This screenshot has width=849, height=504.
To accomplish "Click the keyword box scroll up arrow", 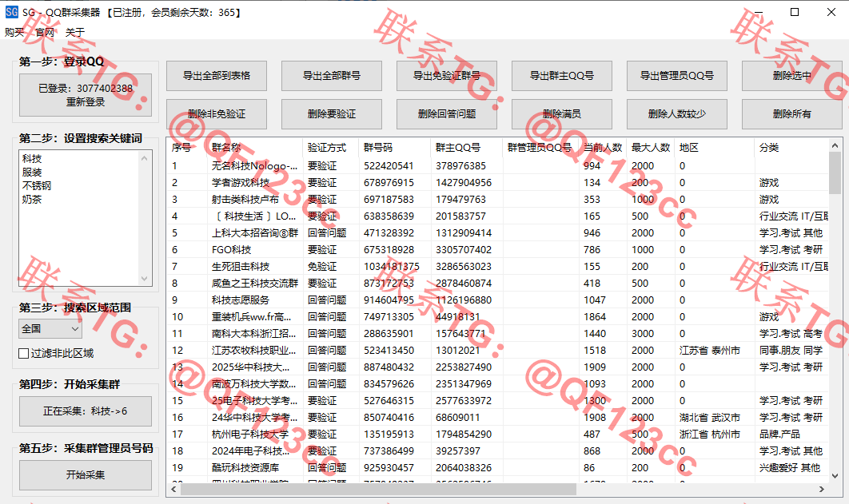I will pos(145,158).
